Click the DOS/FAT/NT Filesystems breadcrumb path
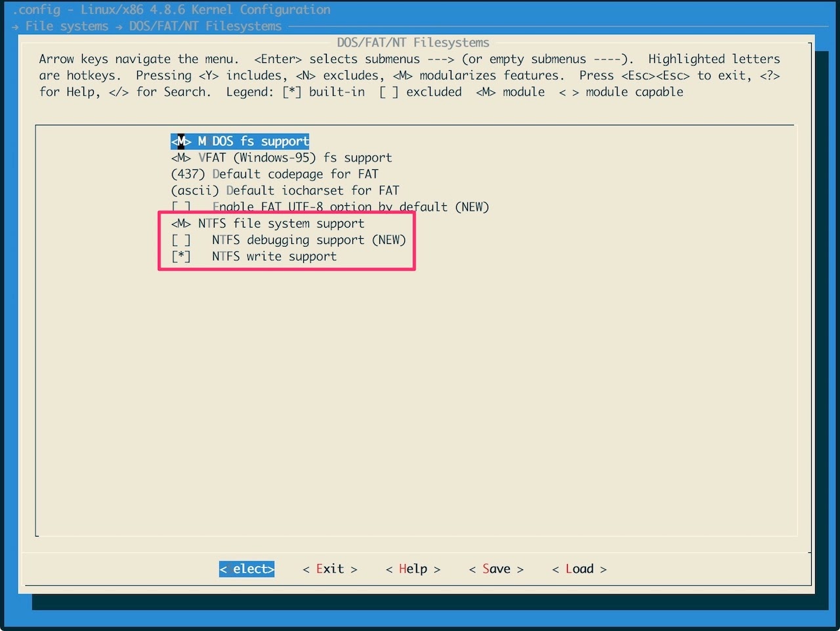840x631 pixels. tap(205, 26)
